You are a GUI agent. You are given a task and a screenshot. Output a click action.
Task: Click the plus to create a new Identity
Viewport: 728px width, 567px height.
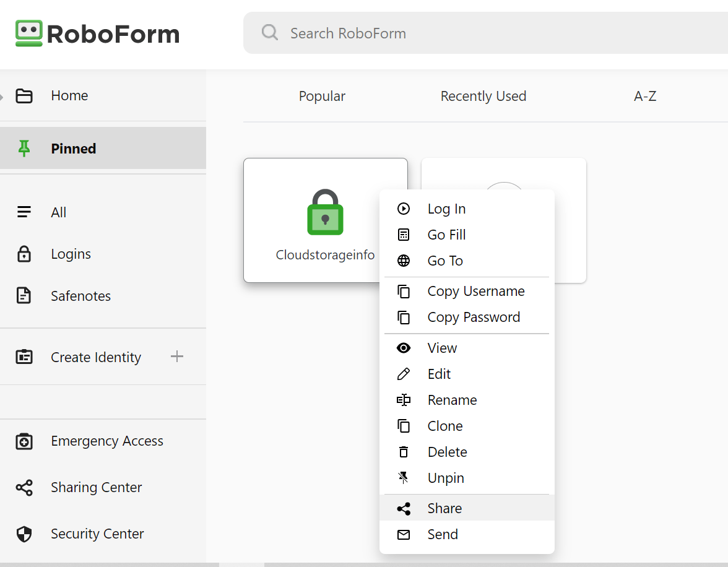click(177, 357)
